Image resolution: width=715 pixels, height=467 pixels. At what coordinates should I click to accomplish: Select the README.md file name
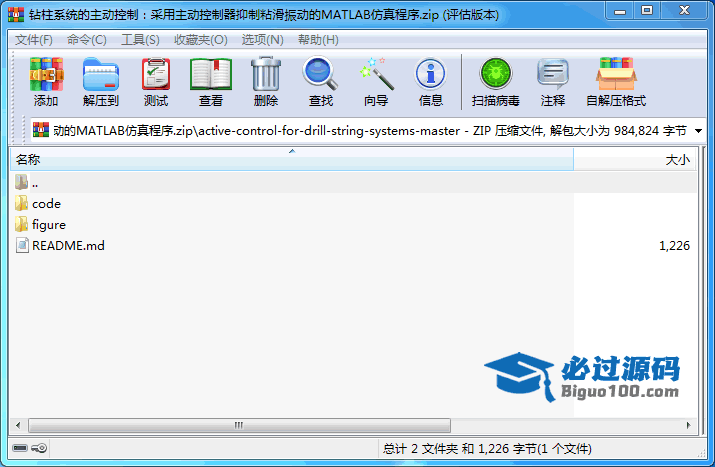pos(68,245)
